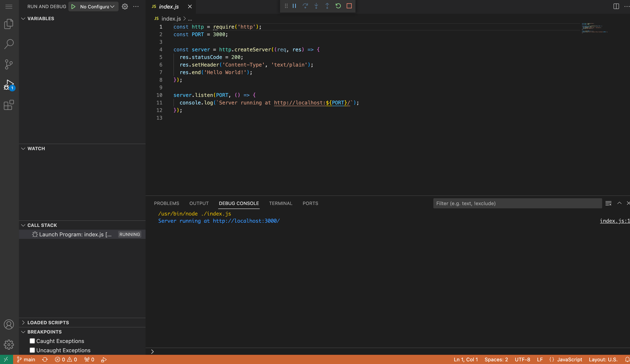Toggle the Caught Exceptions checkbox
The width and height of the screenshot is (630, 364).
[x=32, y=341]
